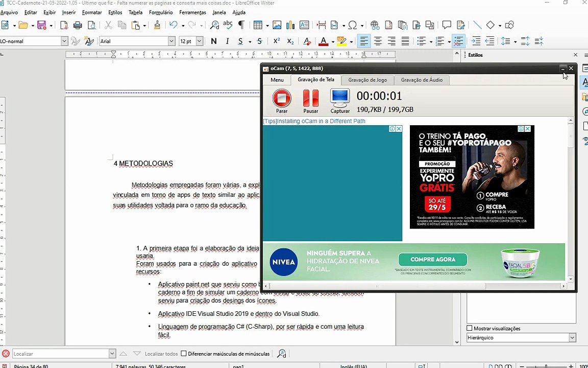
Task: Toggle the No List button
Action: pyautogui.click(x=458, y=41)
